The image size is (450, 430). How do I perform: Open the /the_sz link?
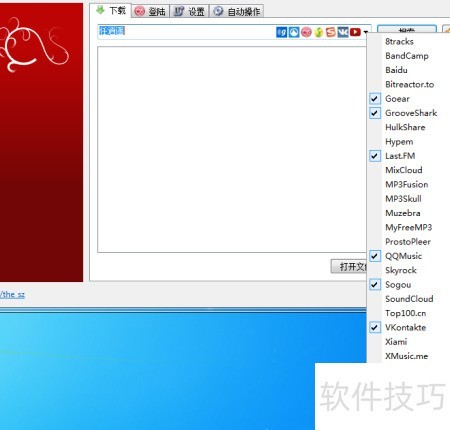click(x=12, y=294)
